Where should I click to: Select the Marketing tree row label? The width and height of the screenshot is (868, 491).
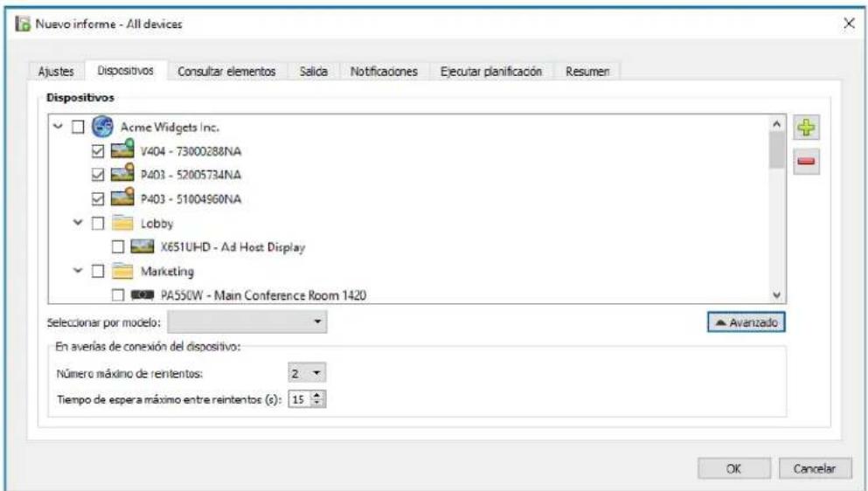tap(167, 271)
